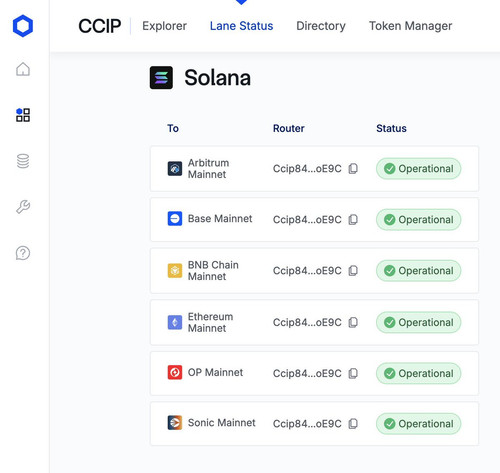Select the Arbitrum Mainnet lane name

[x=208, y=169]
